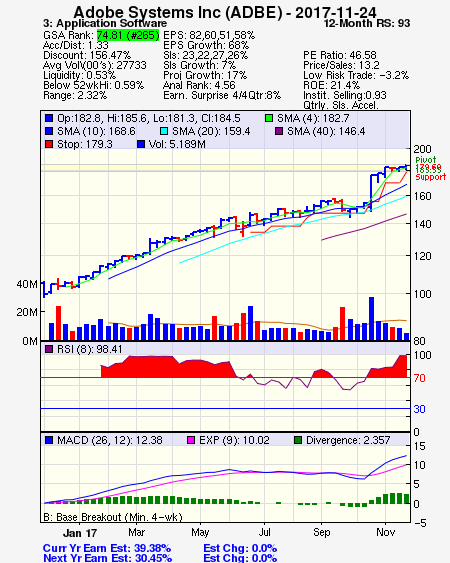The width and height of the screenshot is (450, 563).
Task: Click the Jul date axis label
Action: click(265, 532)
